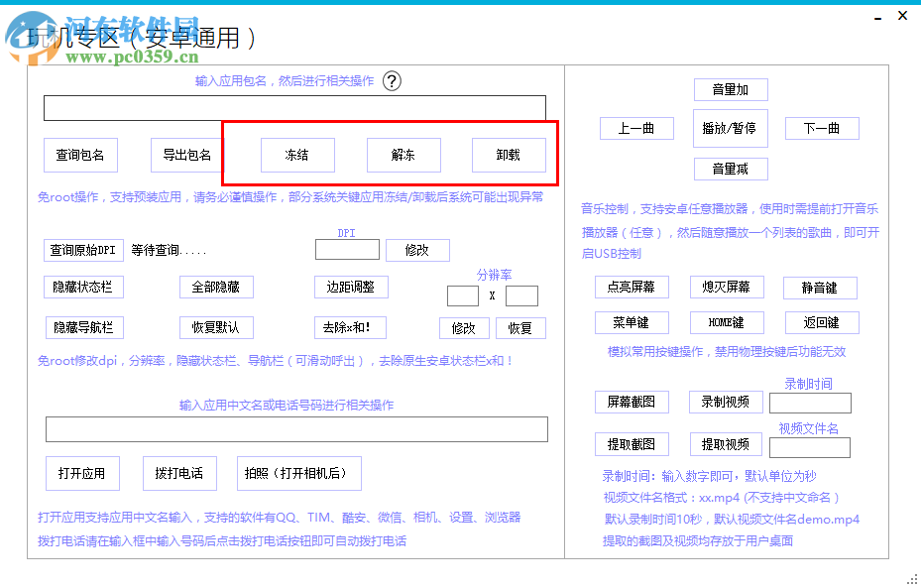Uninstall the app with 卸载 button

coord(509,155)
